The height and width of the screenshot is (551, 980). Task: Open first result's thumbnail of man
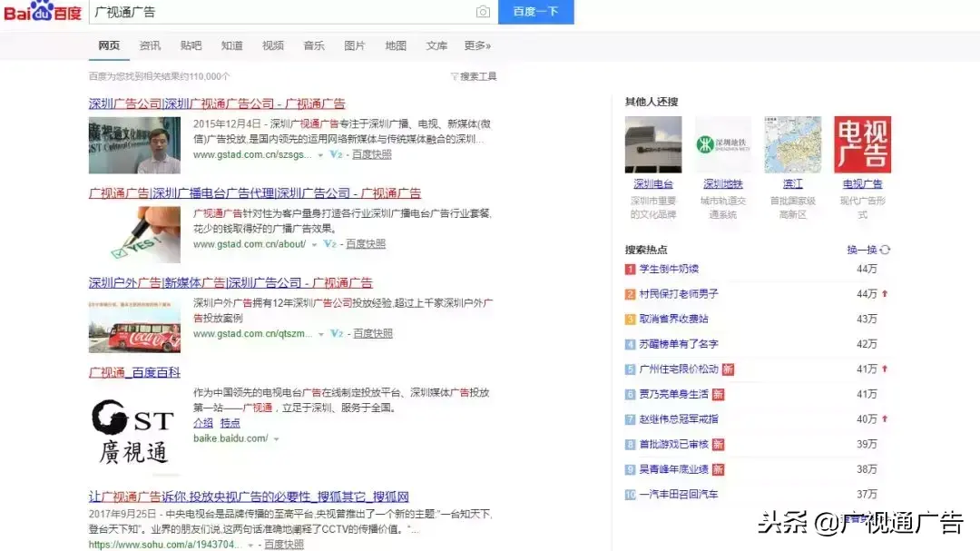coord(134,145)
